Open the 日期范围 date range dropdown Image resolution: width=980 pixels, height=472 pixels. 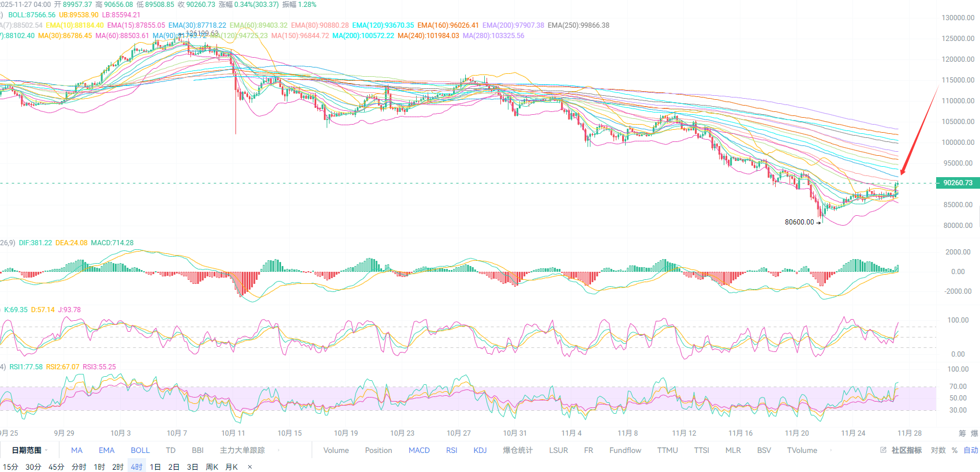pos(29,450)
